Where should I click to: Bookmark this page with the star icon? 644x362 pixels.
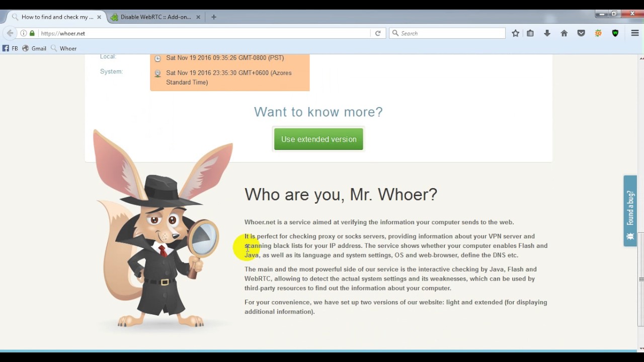(516, 33)
